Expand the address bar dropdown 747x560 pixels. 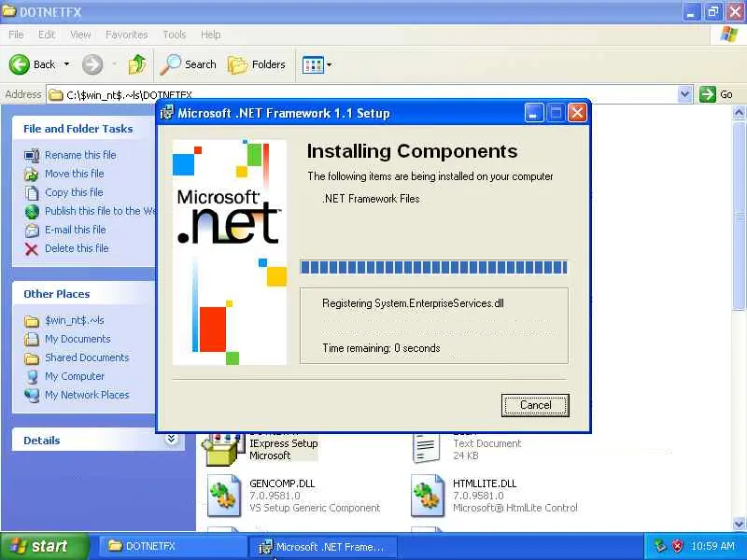click(684, 94)
